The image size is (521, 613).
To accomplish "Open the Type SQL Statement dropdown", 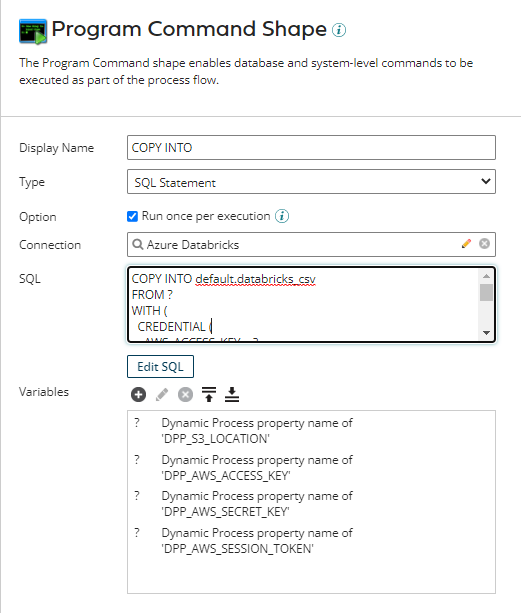I will click(x=311, y=181).
